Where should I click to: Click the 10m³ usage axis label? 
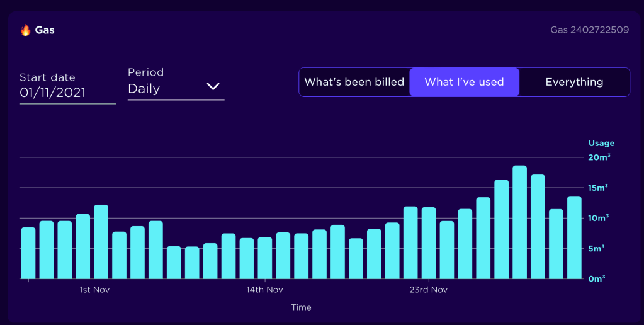(x=599, y=218)
